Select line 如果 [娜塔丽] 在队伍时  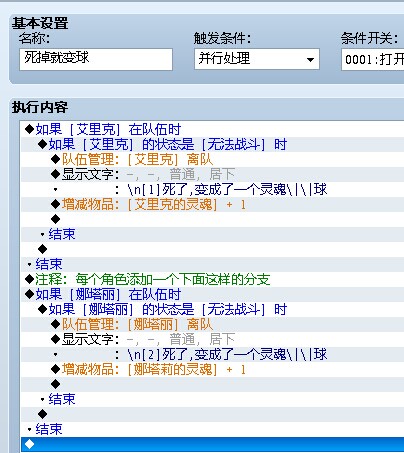click(x=212, y=294)
